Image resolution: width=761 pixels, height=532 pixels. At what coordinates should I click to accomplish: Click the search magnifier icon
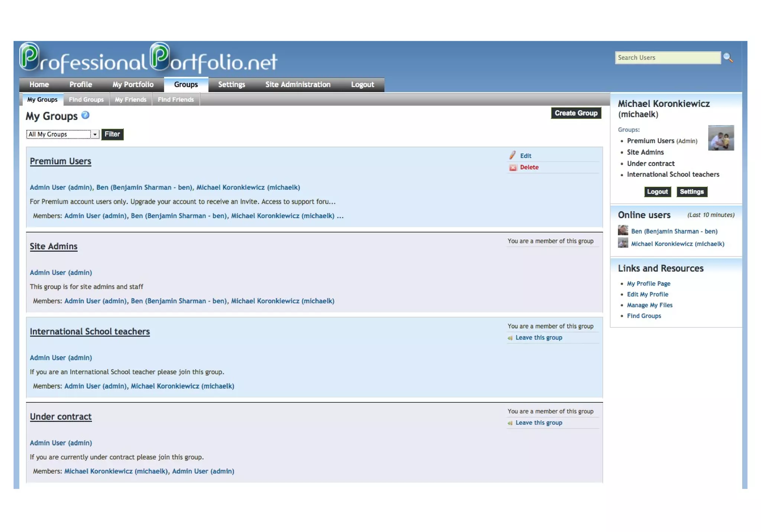point(728,58)
